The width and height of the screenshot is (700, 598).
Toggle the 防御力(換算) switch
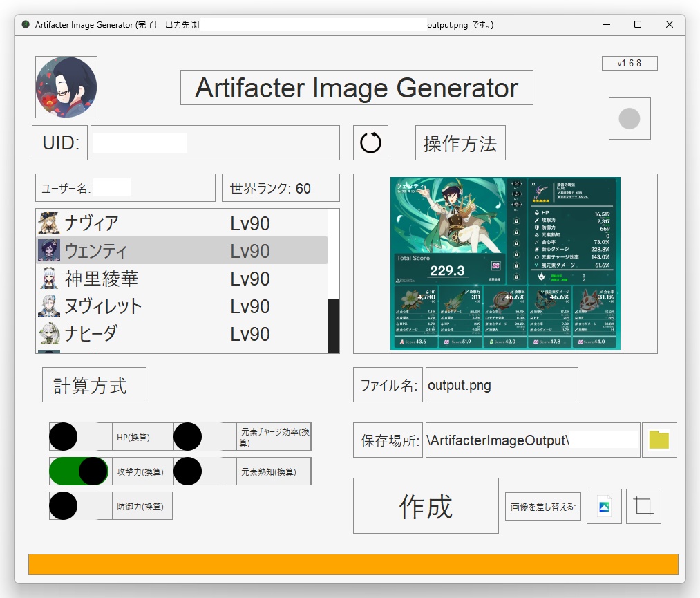(80, 505)
